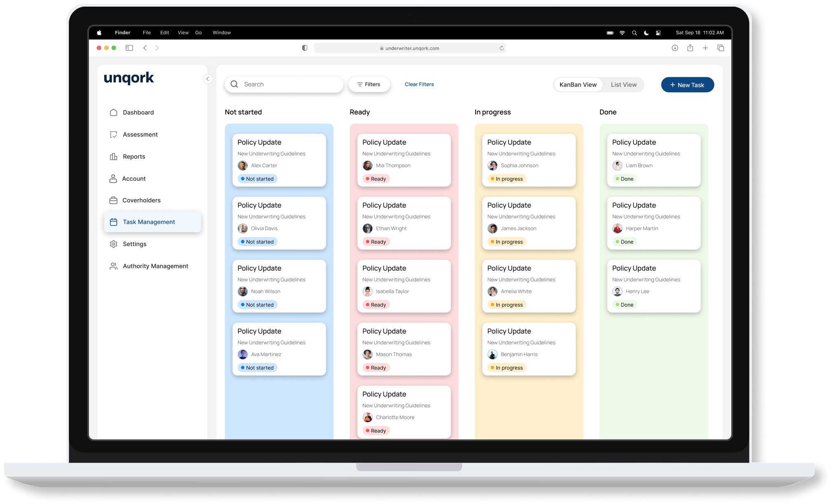Open the Filters dropdown
Viewport: 833px width, 504px height.
click(x=369, y=84)
